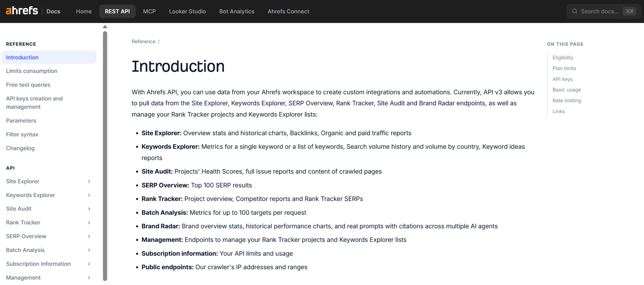Switch to the MCP tab

pos(149,11)
